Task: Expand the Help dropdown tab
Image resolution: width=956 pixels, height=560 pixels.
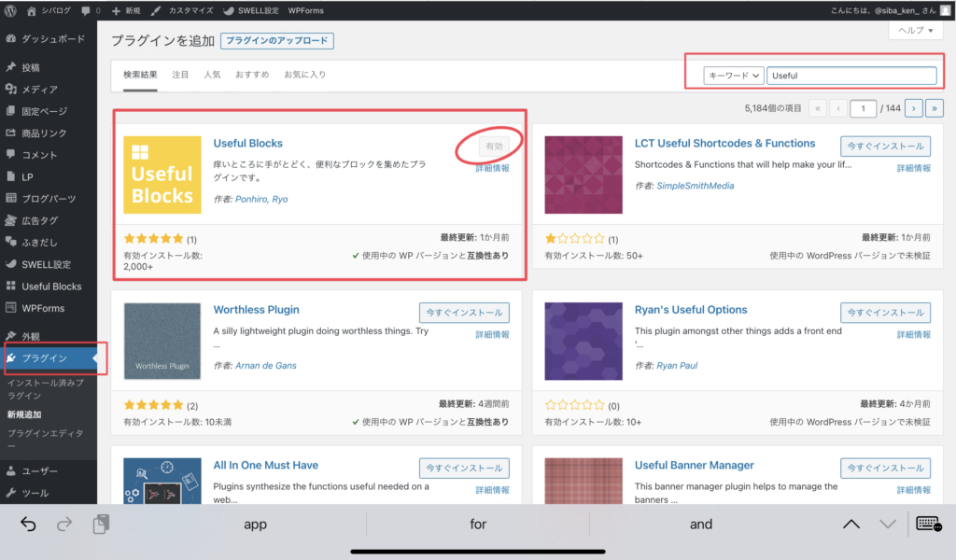Action: pos(915,31)
